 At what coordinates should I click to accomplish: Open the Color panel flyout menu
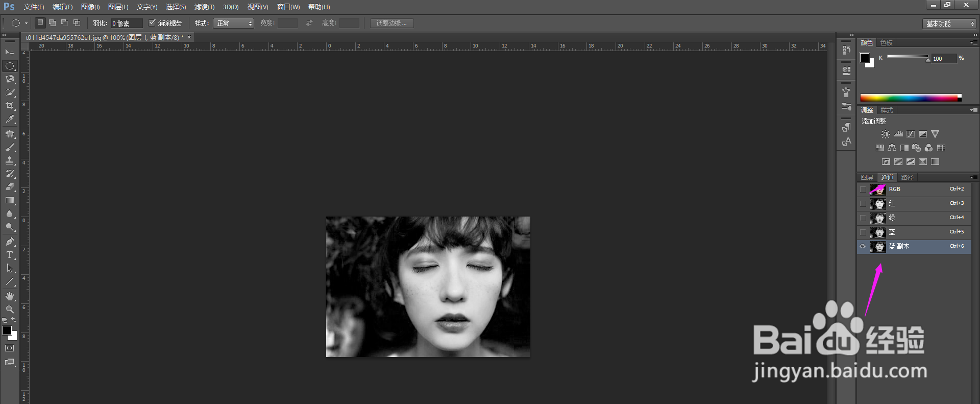point(974,42)
